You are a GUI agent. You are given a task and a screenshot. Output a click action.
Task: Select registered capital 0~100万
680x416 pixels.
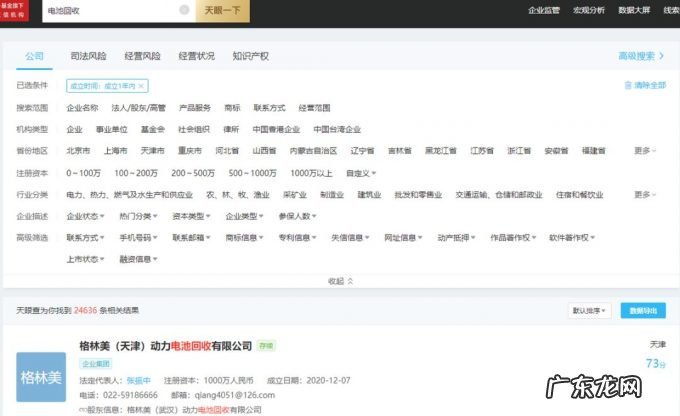(83, 173)
